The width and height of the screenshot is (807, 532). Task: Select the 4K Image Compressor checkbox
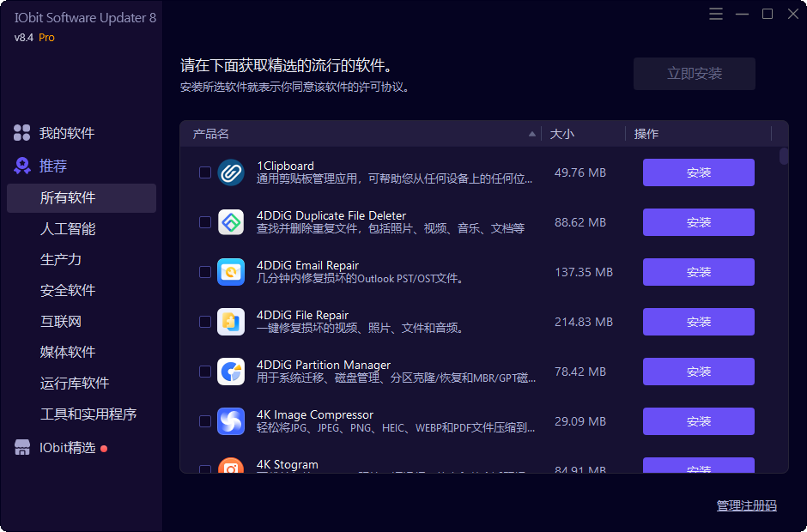coord(204,420)
